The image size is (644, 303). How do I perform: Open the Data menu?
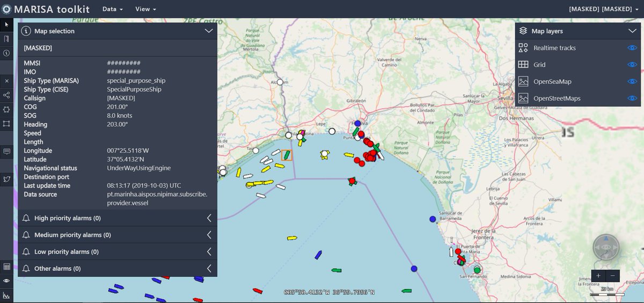[112, 9]
